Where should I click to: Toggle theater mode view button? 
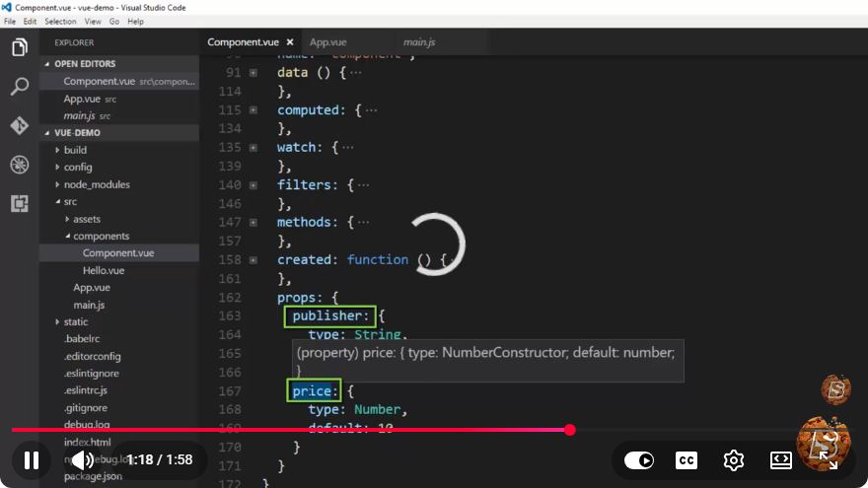pyautogui.click(x=780, y=459)
